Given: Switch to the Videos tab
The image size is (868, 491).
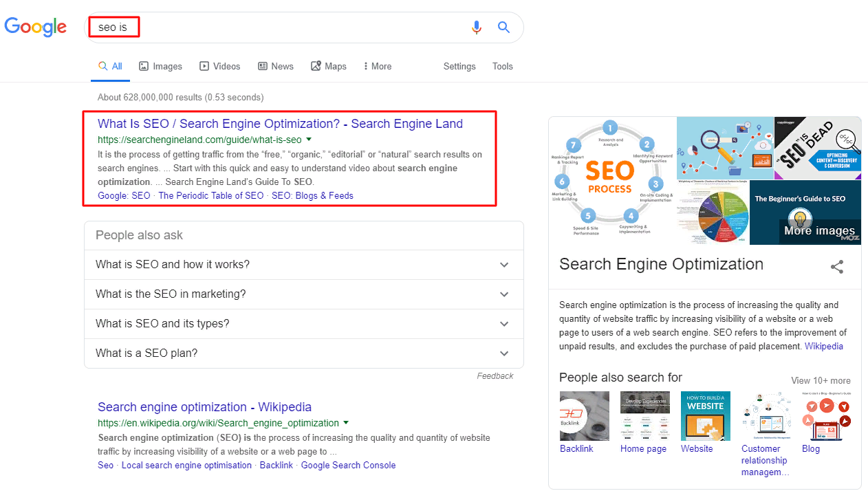Looking at the screenshot, I should click(x=219, y=67).
